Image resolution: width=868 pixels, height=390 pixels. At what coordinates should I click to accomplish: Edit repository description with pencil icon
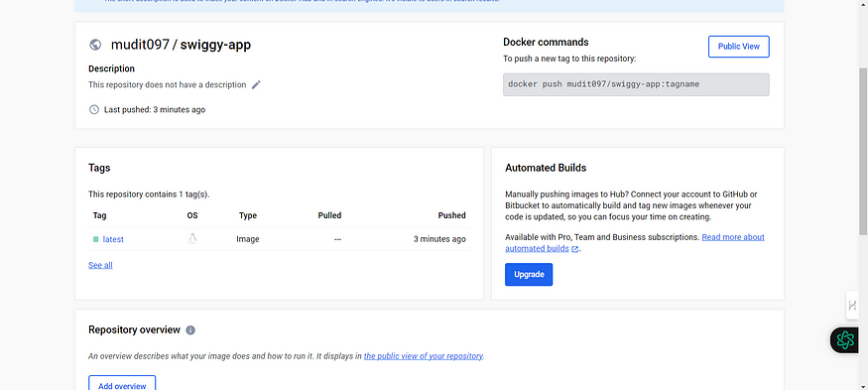256,84
